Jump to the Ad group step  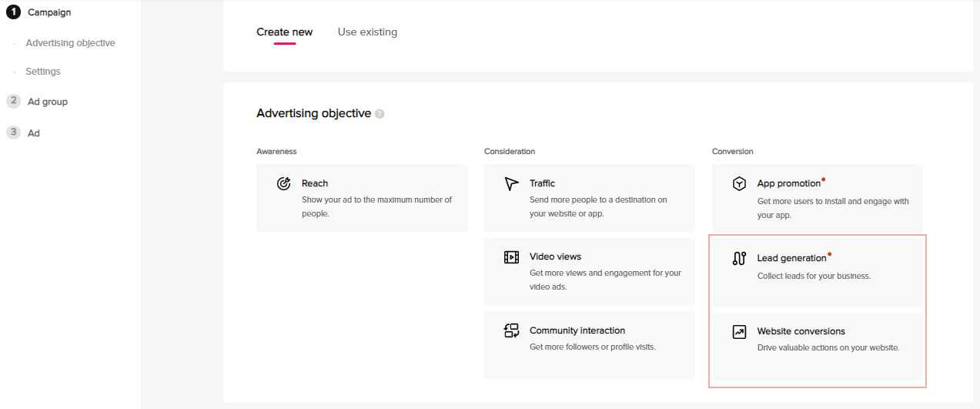48,102
